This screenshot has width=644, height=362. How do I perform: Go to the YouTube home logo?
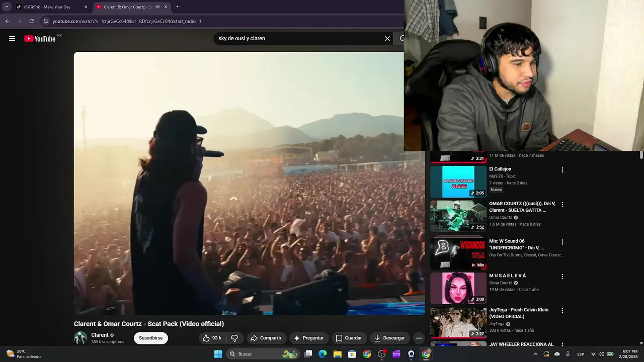click(40, 39)
